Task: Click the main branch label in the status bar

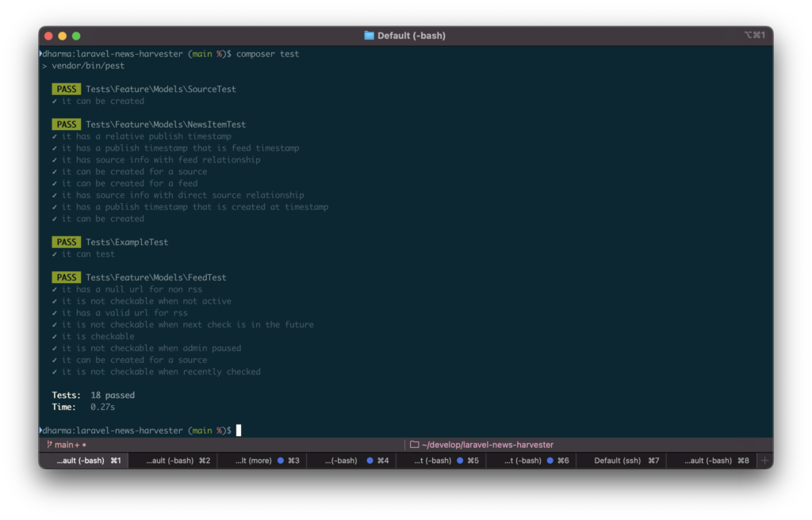Action: point(63,445)
